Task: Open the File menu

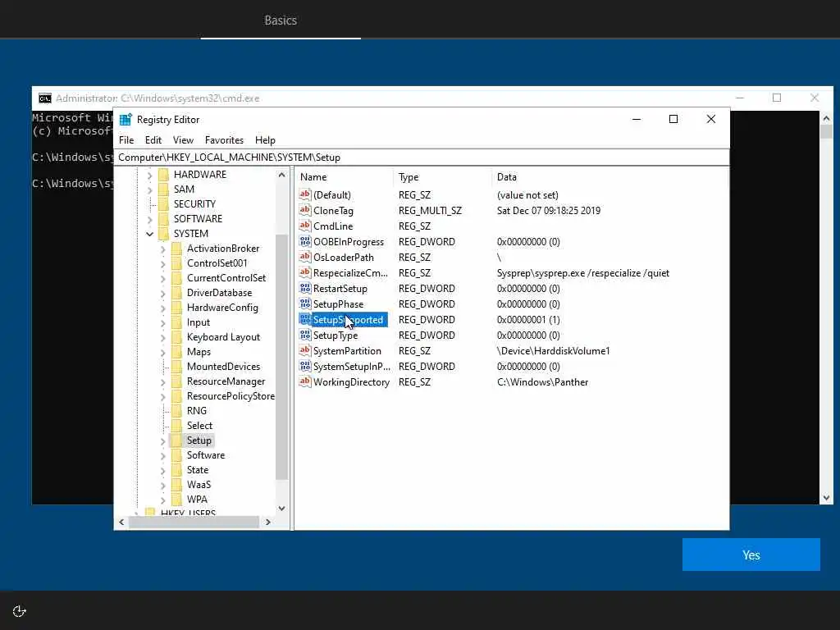Action: tap(126, 139)
